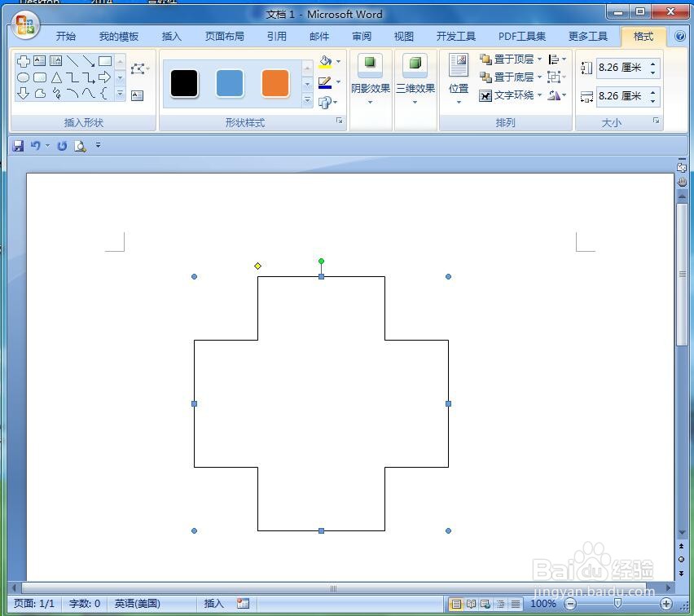Switch to draft view
Viewport: 694px width, 616px height.
click(516, 604)
